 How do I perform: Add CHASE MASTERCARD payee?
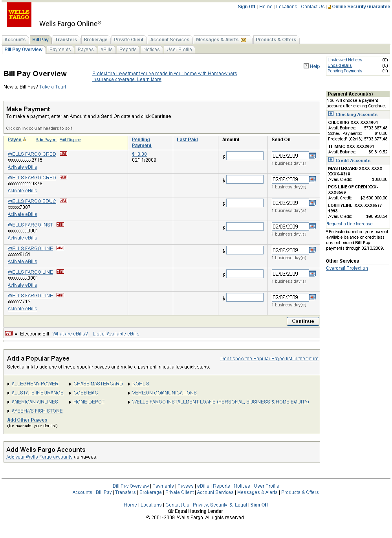coord(98,384)
